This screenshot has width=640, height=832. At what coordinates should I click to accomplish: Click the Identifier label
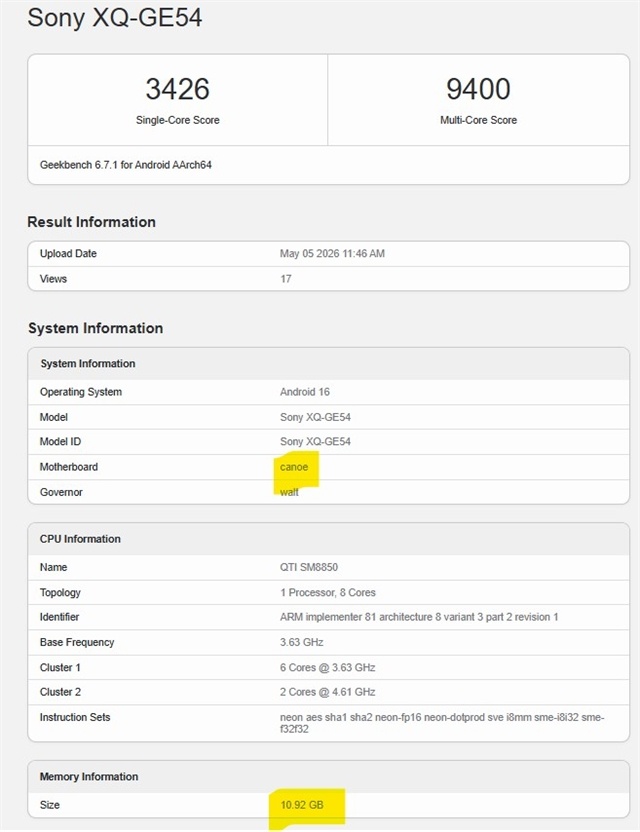point(59,617)
